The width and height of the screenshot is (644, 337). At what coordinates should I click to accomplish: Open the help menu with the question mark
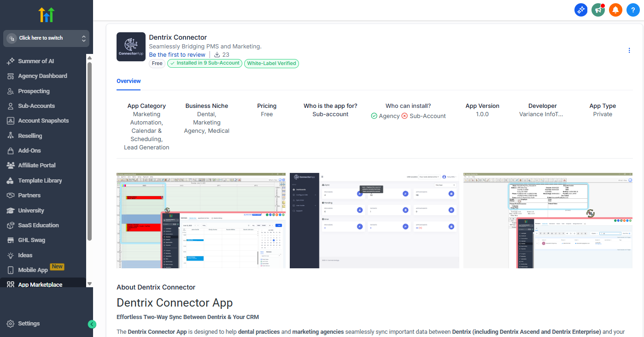pos(633,10)
